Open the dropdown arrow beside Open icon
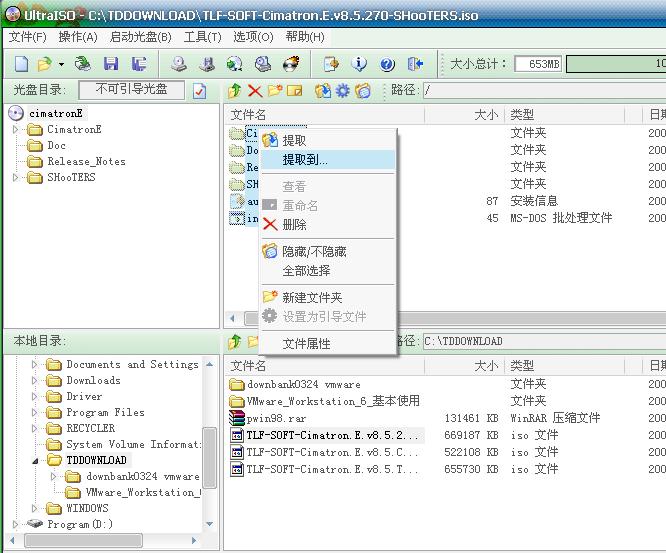 pos(62,65)
